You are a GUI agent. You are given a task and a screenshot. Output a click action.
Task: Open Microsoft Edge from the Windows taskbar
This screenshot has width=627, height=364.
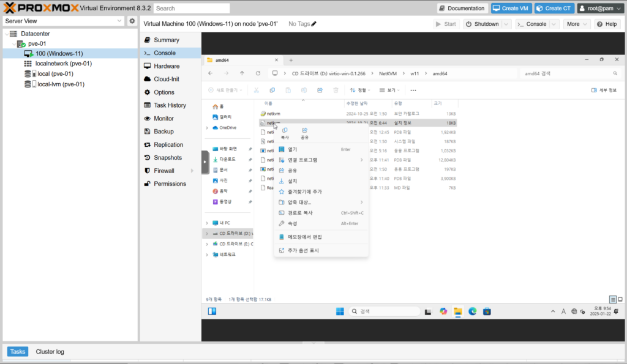(x=473, y=311)
